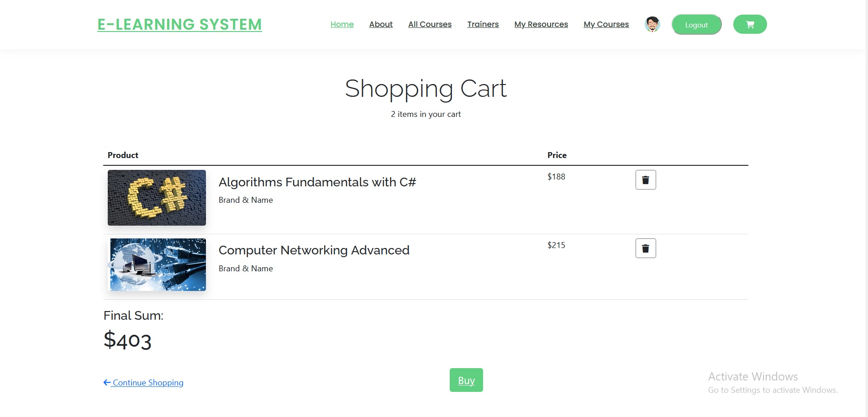Click the Computer Networking Advanced title
The height and width of the screenshot is (417, 868).
click(x=314, y=250)
